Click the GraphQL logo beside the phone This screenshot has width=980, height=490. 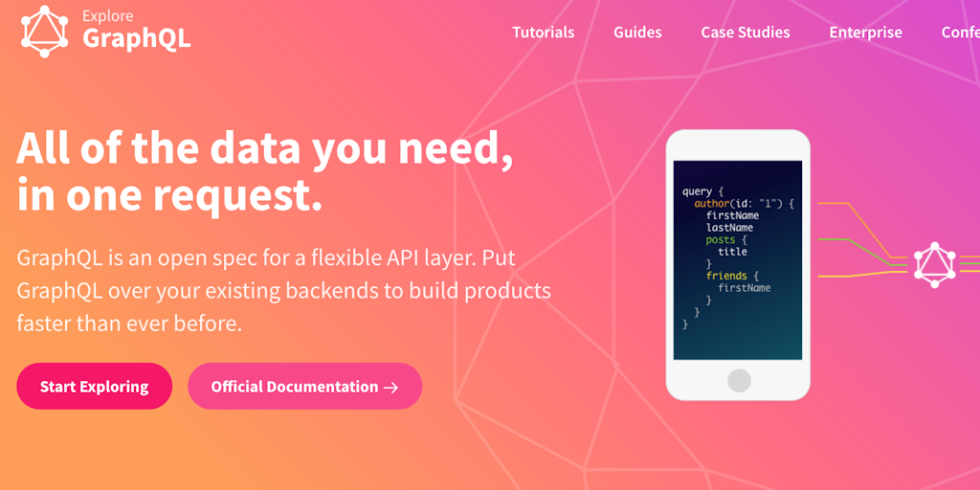point(935,264)
